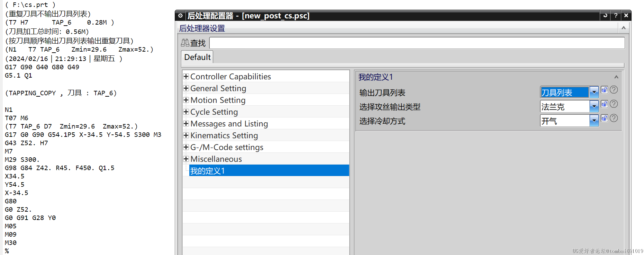Click the binoculars 查找 search icon

[x=185, y=43]
